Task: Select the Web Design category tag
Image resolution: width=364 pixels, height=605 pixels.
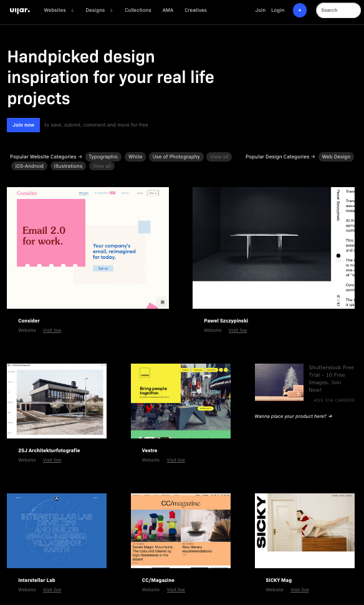Action: coord(336,157)
